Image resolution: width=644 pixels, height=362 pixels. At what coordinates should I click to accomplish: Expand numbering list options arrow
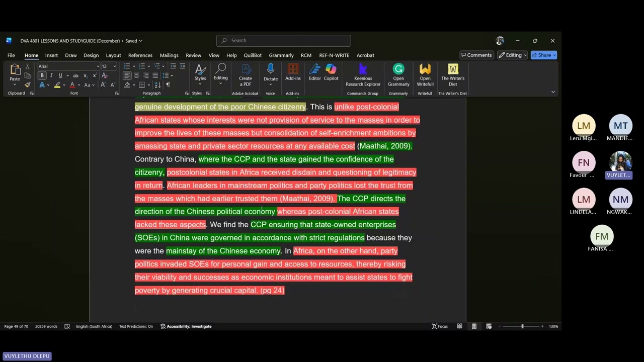149,66
